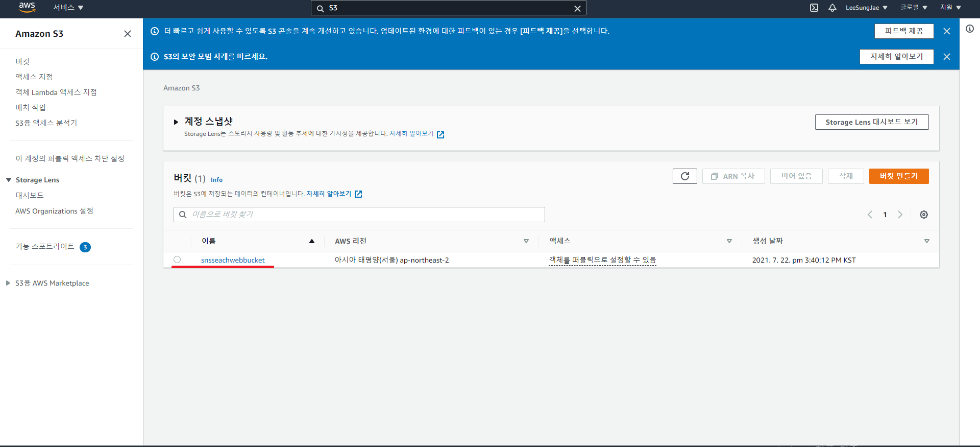Open S3용 액세스 분석기 in sidebar
This screenshot has width=980, height=447.
[46, 123]
